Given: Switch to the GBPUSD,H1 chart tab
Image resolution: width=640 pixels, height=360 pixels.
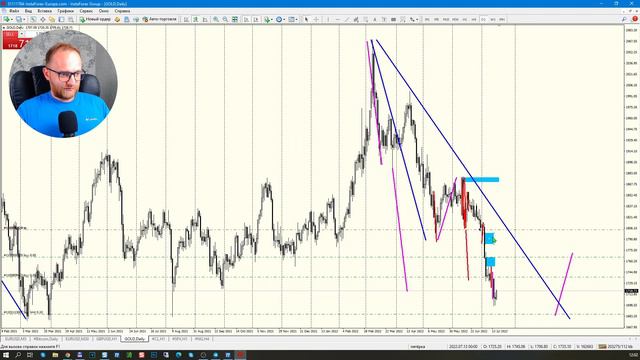Looking at the screenshot, I should click(x=107, y=339).
